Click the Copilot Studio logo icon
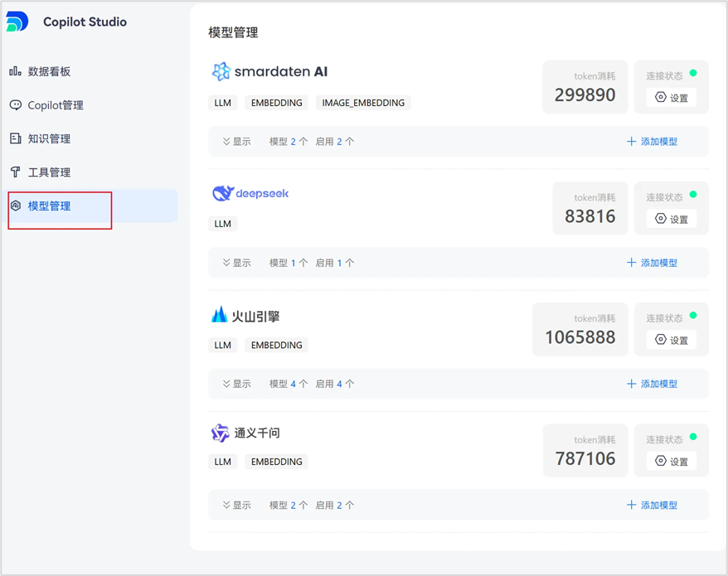Image resolution: width=728 pixels, height=576 pixels. [17, 22]
